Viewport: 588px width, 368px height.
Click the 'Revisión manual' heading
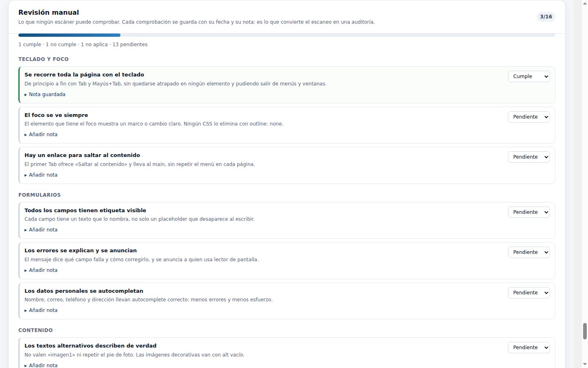pos(49,12)
